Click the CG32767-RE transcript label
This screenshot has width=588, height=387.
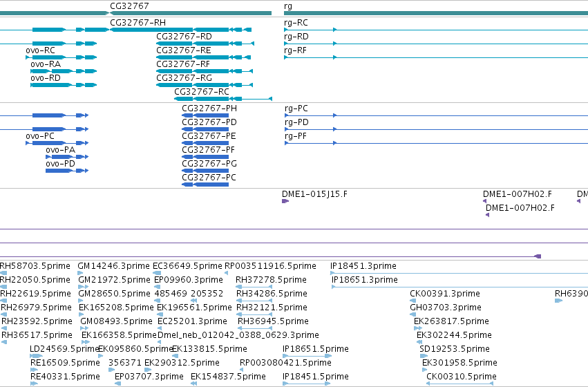click(x=184, y=50)
